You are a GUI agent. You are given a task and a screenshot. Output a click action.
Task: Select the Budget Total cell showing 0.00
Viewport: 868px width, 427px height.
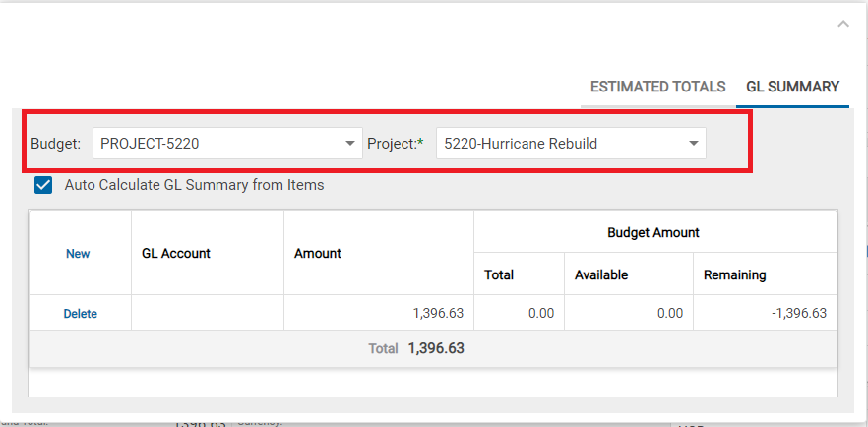pyautogui.click(x=519, y=314)
